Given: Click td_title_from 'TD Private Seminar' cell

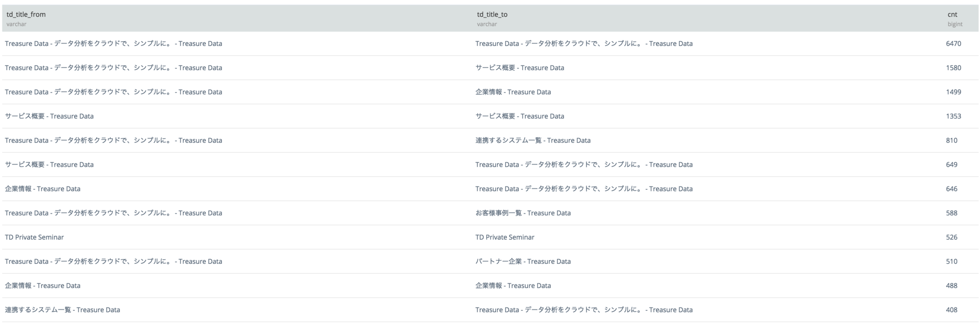Looking at the screenshot, I should (34, 237).
